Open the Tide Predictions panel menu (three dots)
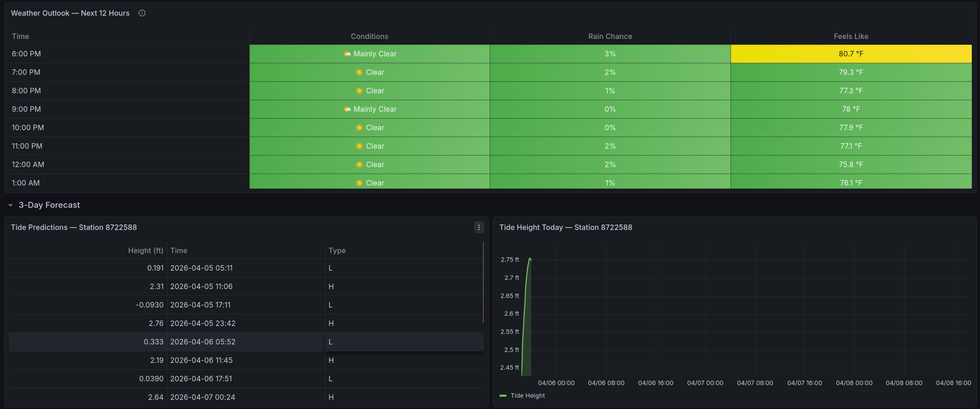Viewport: 980px width, 409px height. pyautogui.click(x=479, y=227)
